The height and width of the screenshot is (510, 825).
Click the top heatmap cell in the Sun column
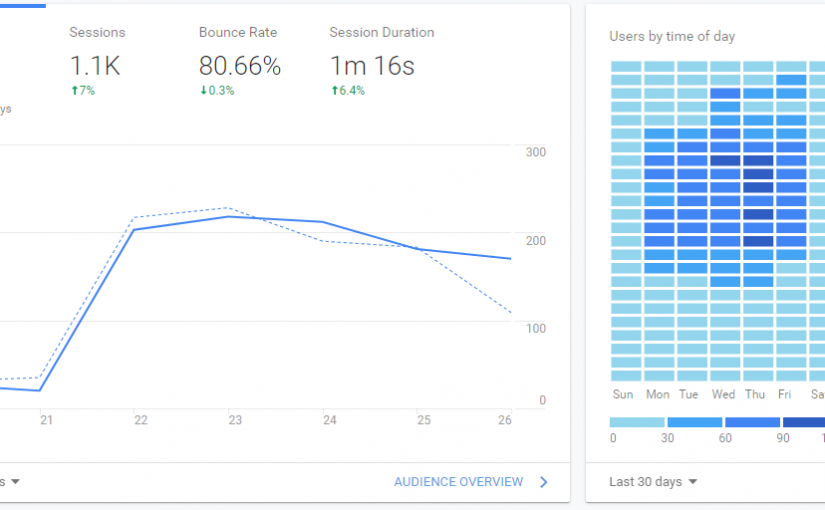[626, 67]
